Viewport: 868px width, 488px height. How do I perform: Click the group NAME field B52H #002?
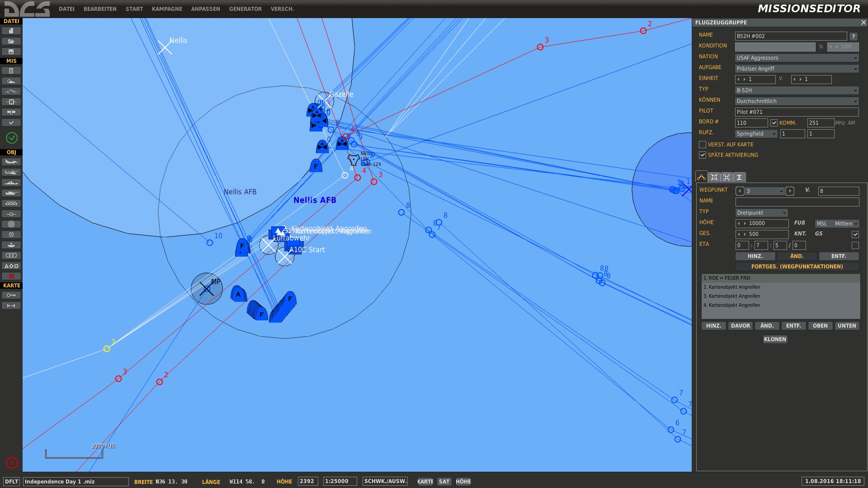coord(791,36)
